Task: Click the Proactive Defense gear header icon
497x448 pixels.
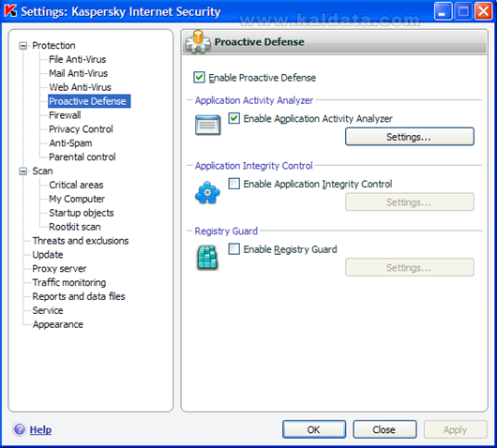Action: pyautogui.click(x=198, y=41)
